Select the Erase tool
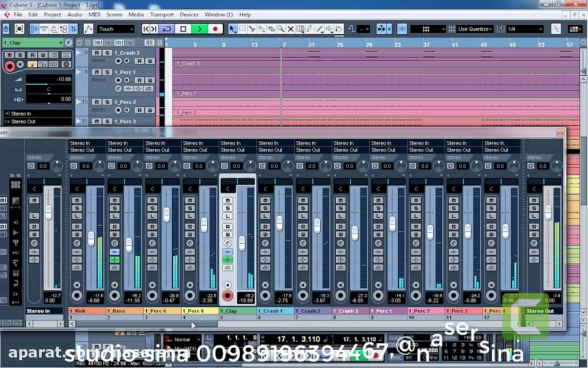 point(270,29)
